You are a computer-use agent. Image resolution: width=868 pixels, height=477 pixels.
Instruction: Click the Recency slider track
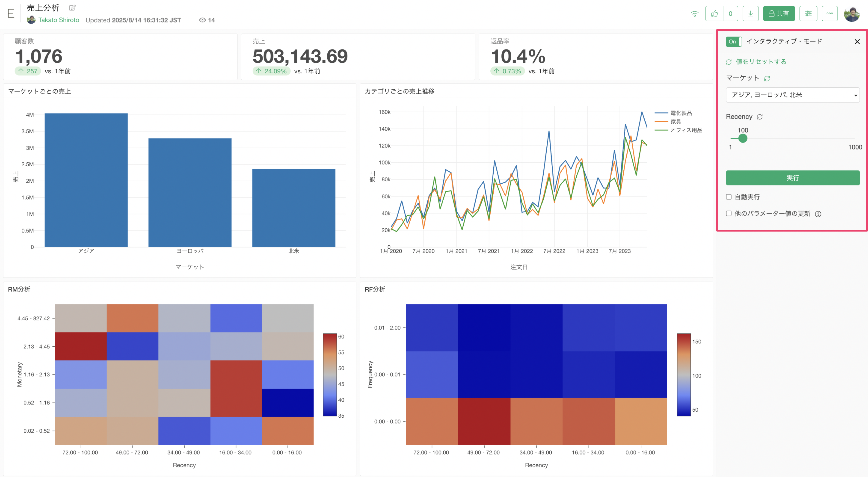(x=792, y=138)
